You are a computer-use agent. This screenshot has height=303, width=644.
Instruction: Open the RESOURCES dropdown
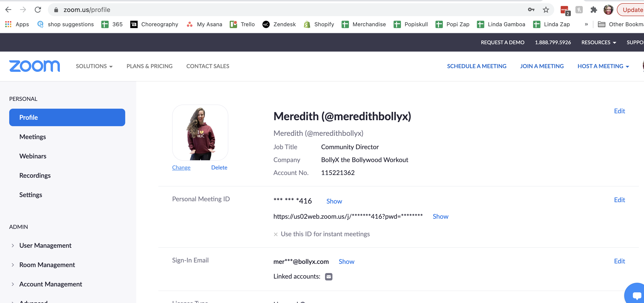click(598, 42)
